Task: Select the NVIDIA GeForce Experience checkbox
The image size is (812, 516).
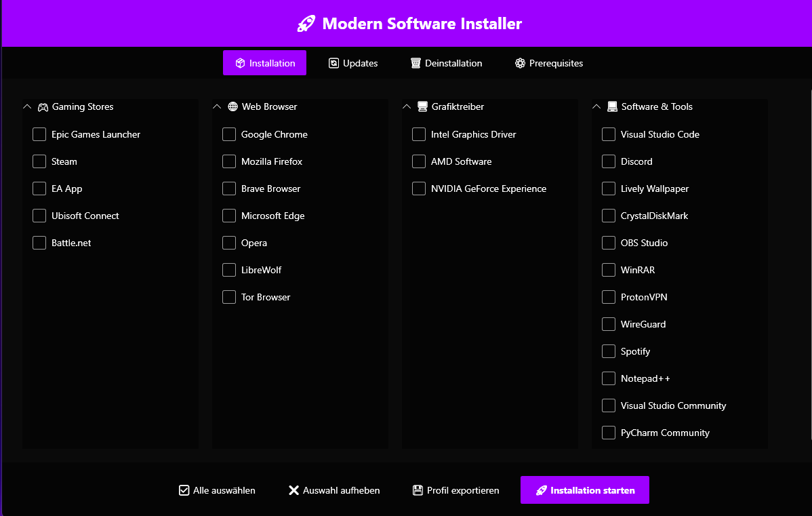Action: (x=419, y=188)
